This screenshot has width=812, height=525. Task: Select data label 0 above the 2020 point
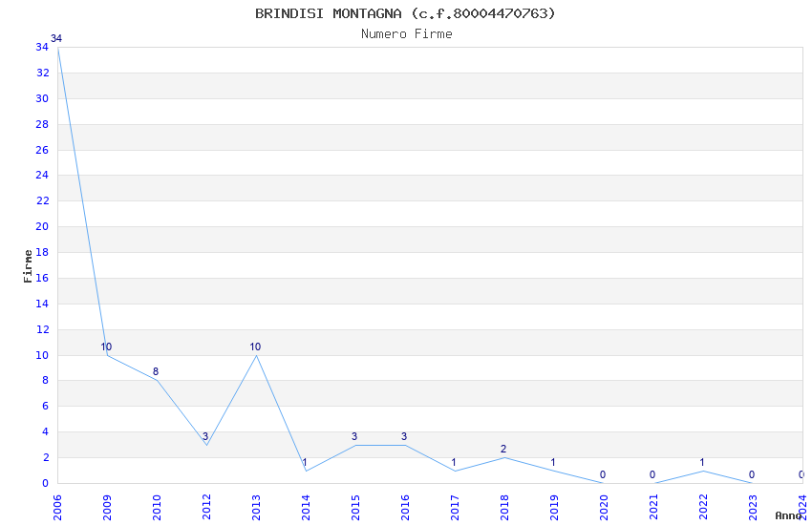[603, 474]
